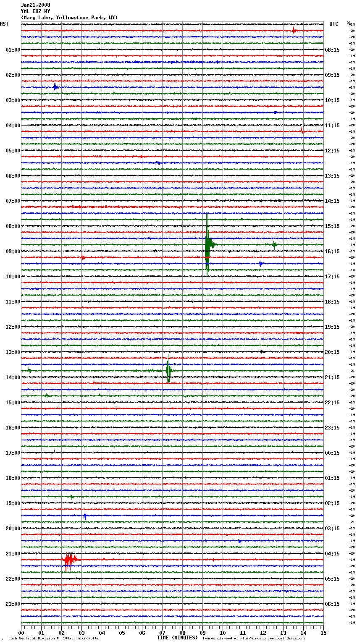357x644 pixels.
Task: Select the 21:00 MST time label
Action: point(13,554)
